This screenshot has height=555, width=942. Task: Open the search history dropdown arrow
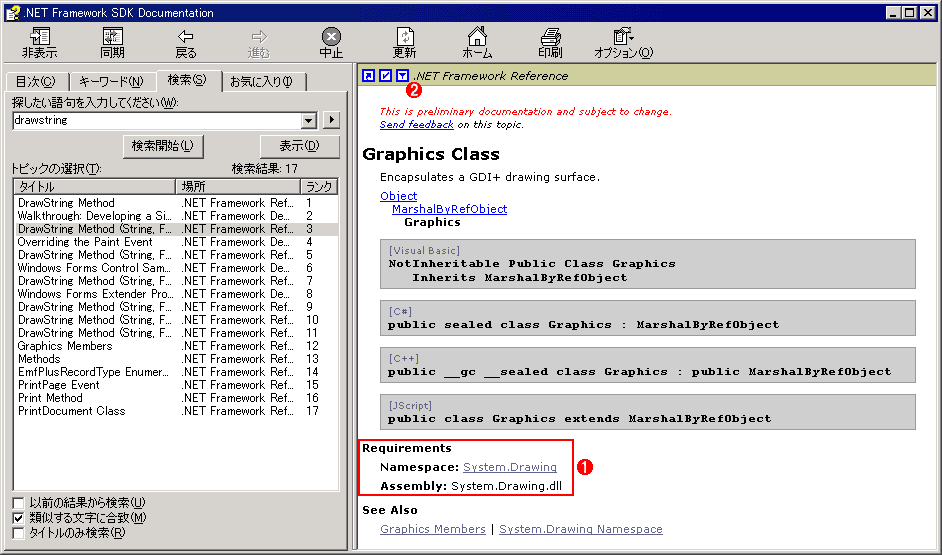[309, 120]
